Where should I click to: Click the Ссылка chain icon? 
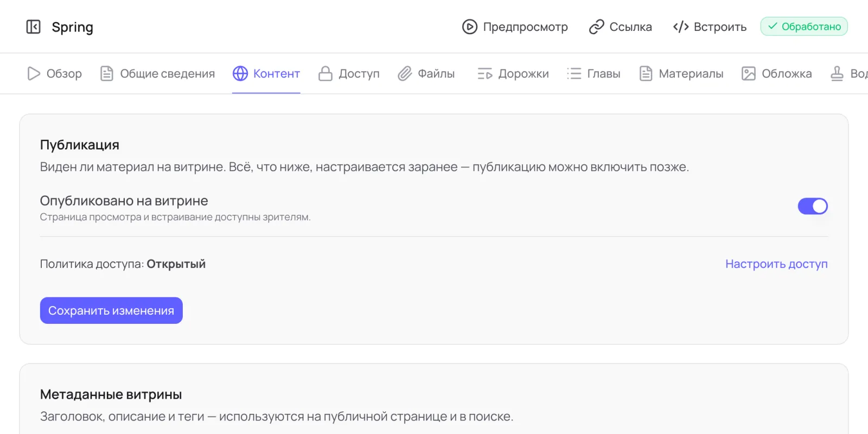597,27
